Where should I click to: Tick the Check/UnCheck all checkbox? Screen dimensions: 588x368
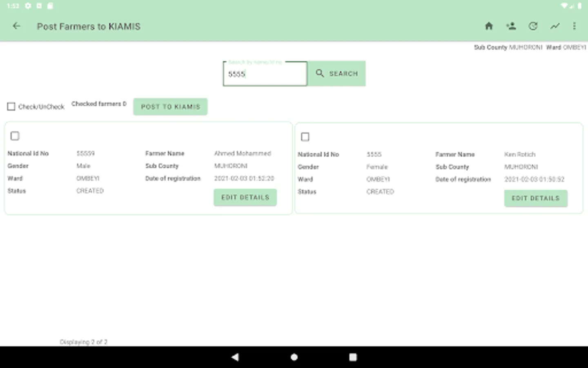coord(11,107)
